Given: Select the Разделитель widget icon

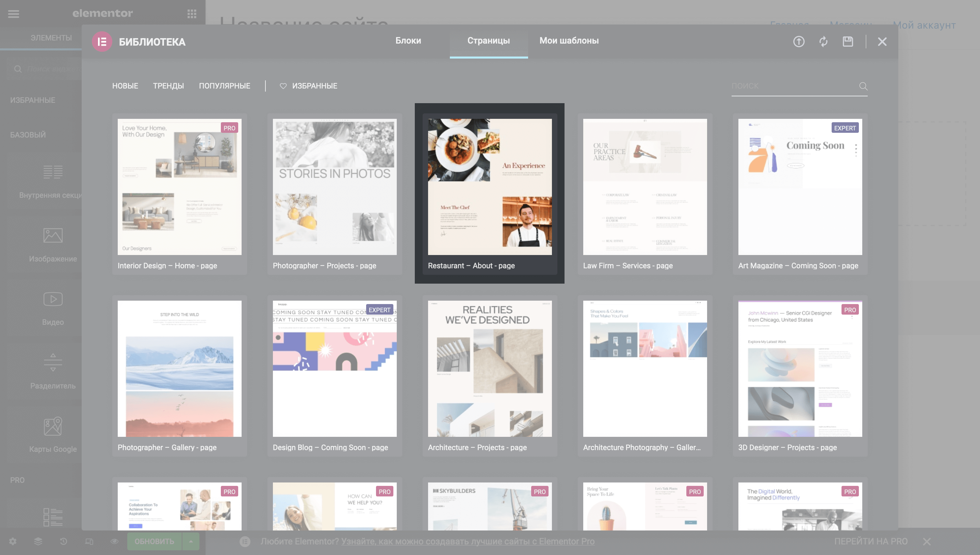Looking at the screenshot, I should click(x=53, y=362).
